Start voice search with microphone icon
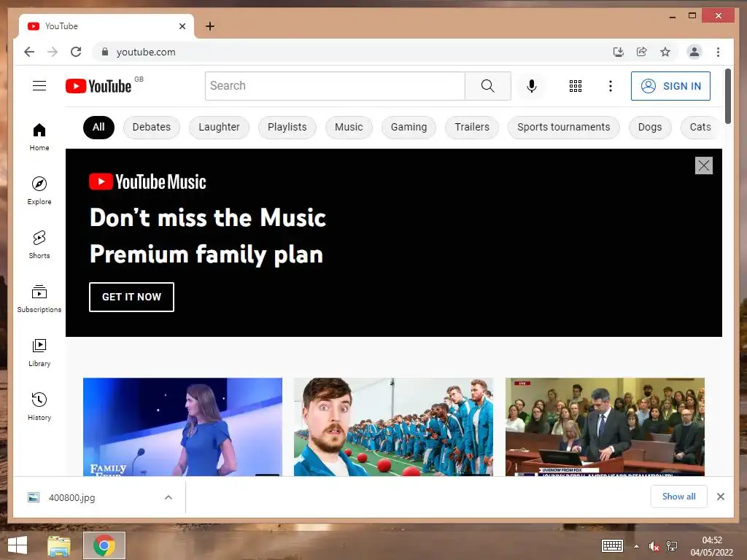 pos(532,86)
